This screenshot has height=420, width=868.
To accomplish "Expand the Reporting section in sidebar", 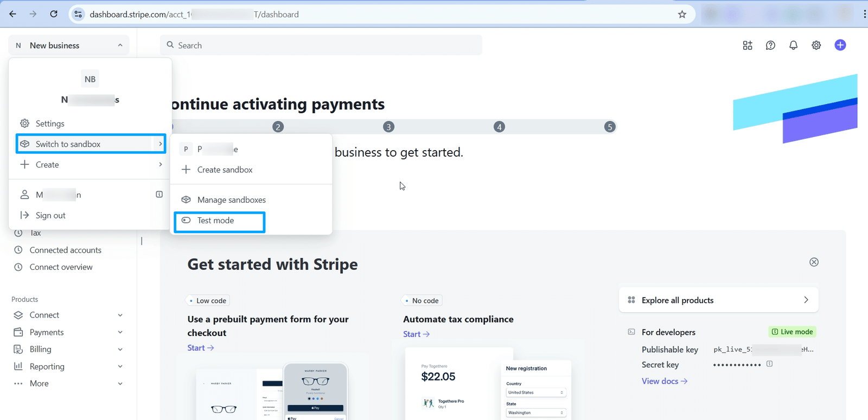I will [x=68, y=366].
